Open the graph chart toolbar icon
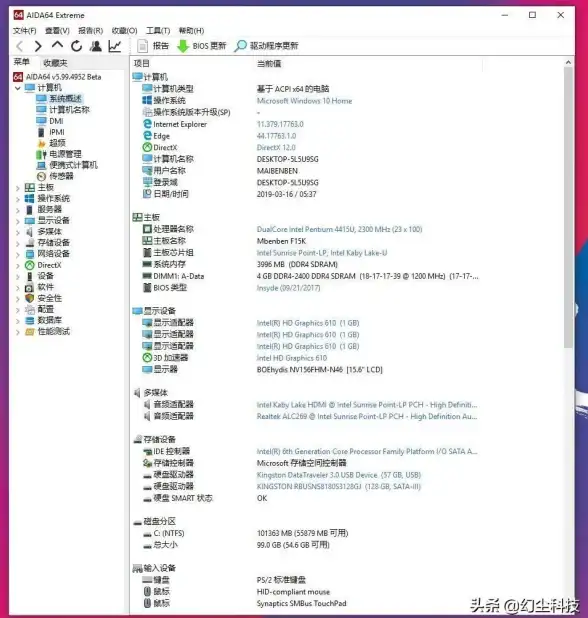 tap(115, 46)
